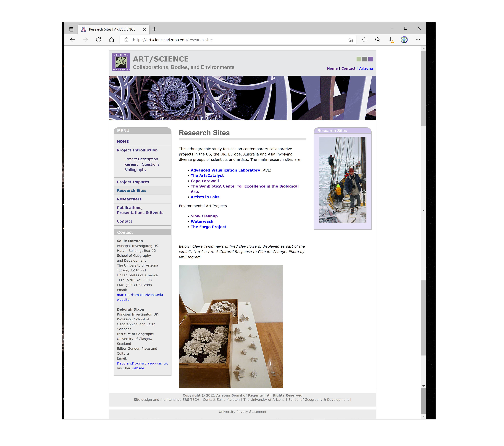Open the Favorites list icon
The height and width of the screenshot is (446, 504).
364,40
